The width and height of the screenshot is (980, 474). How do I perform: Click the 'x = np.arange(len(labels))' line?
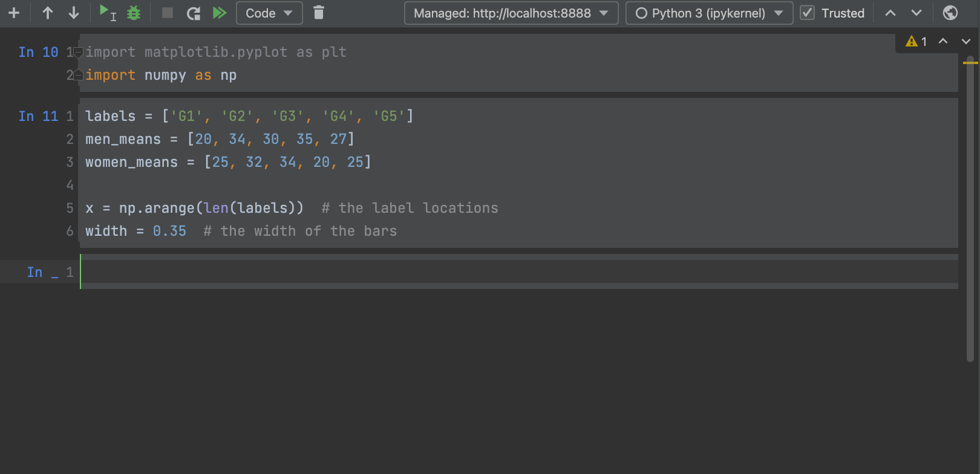(x=194, y=208)
